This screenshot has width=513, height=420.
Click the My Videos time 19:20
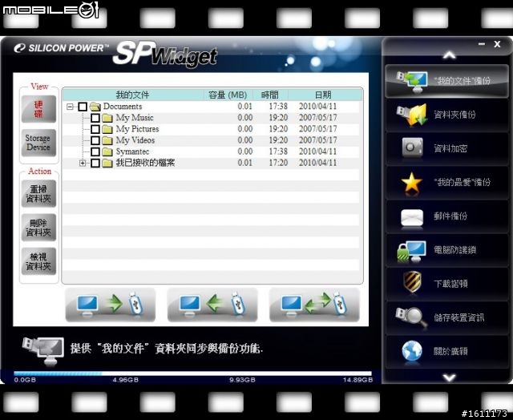[x=278, y=140]
